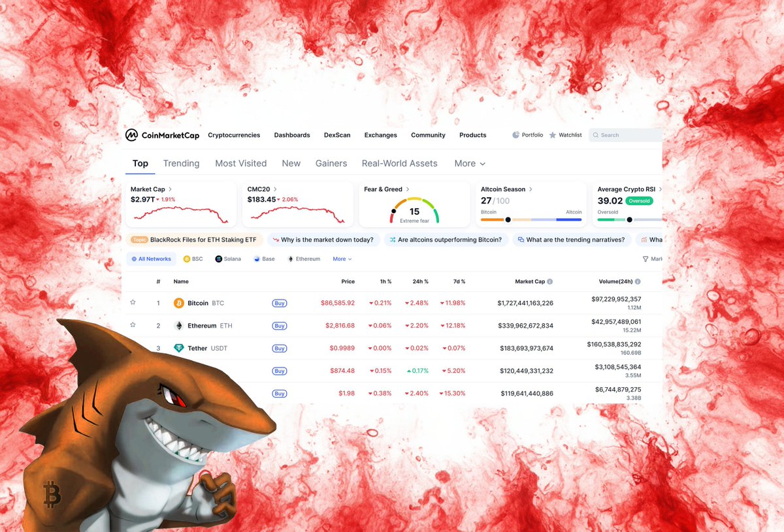Open the Dashboards menu
The image size is (784, 532).
(292, 135)
